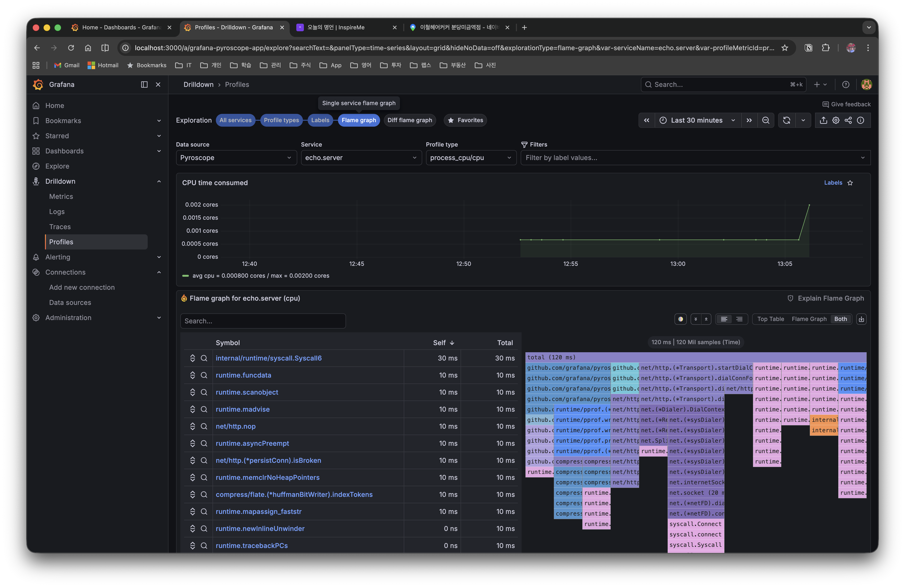Open the share icon in the top toolbar
This screenshot has height=588, width=905.
tap(848, 120)
